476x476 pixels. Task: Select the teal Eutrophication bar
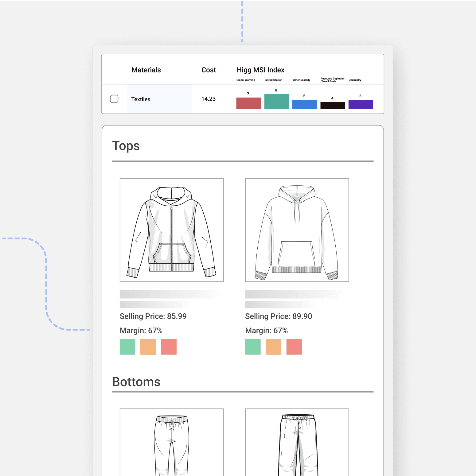pos(276,102)
